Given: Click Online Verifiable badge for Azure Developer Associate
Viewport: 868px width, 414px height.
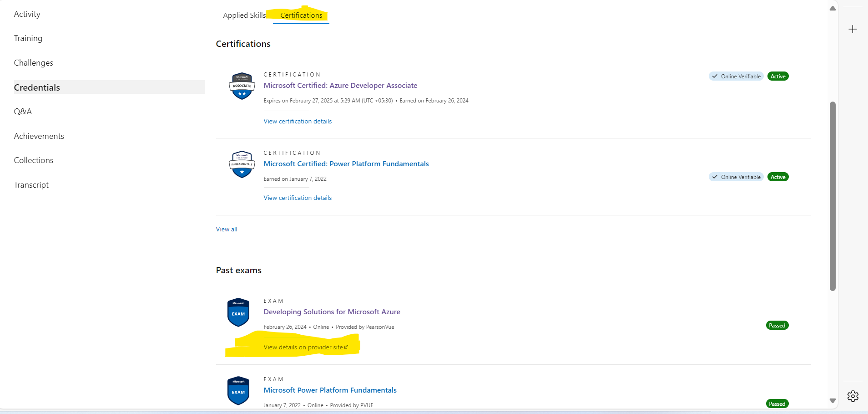Looking at the screenshot, I should click(736, 77).
